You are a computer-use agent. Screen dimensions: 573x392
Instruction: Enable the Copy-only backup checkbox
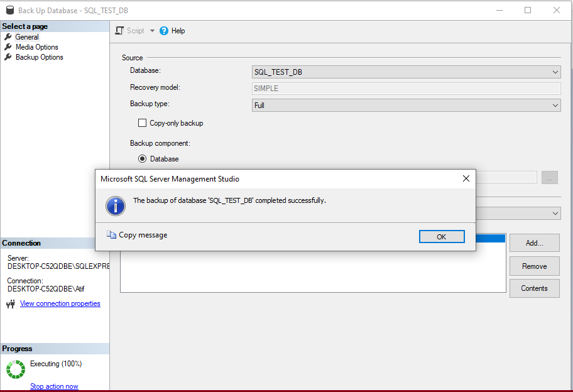[142, 122]
